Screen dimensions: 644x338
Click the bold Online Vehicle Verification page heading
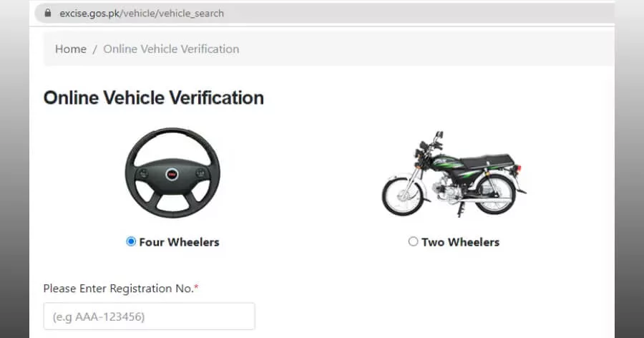[x=154, y=98]
